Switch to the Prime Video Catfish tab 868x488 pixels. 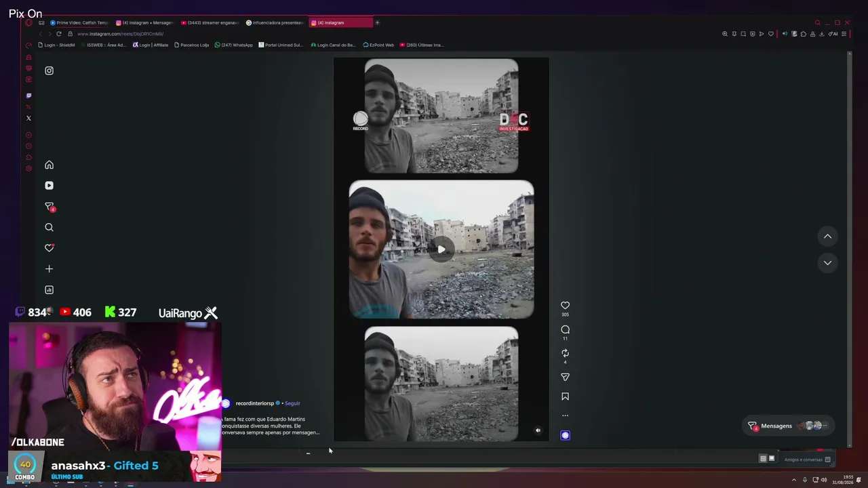pos(79,22)
